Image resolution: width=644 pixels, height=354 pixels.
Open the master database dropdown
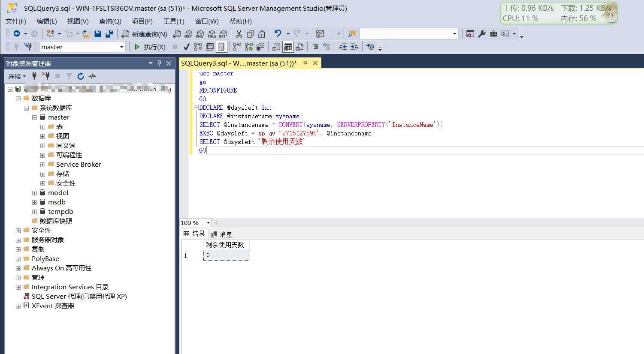click(x=121, y=47)
